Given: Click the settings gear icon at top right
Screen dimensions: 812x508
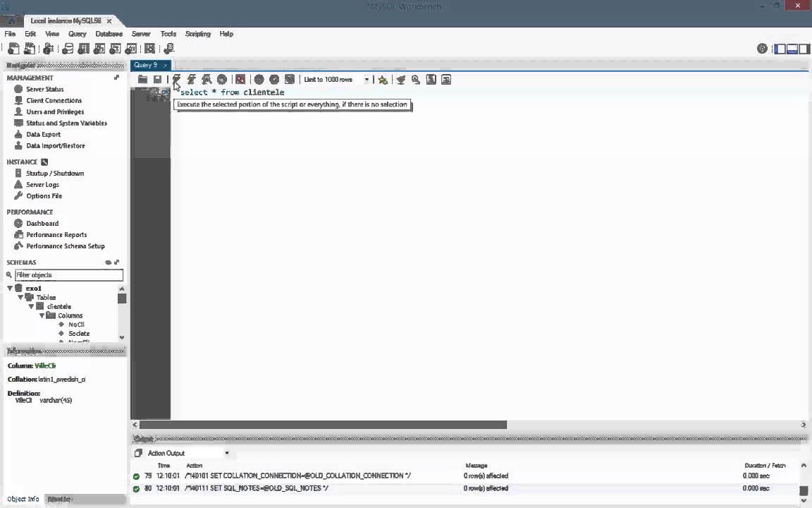Looking at the screenshot, I should [762, 49].
